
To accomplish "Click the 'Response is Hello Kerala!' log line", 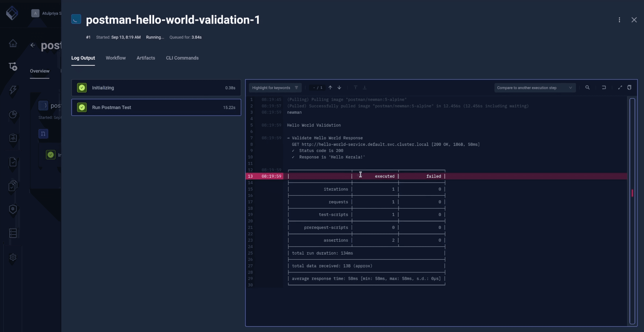I will [x=329, y=157].
